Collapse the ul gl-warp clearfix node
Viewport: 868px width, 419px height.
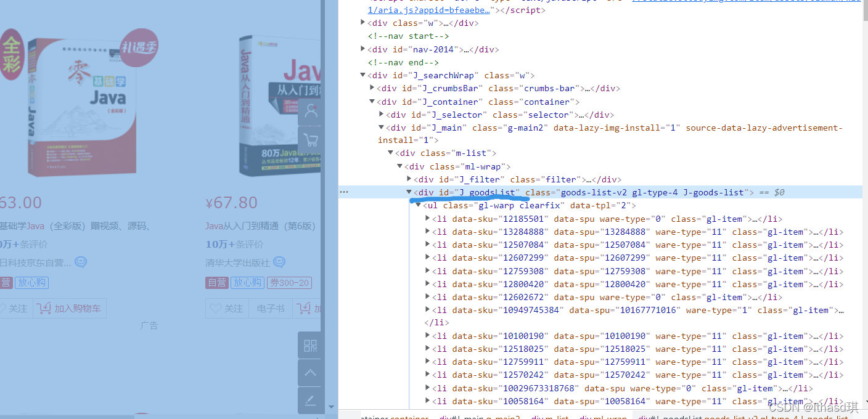418,205
